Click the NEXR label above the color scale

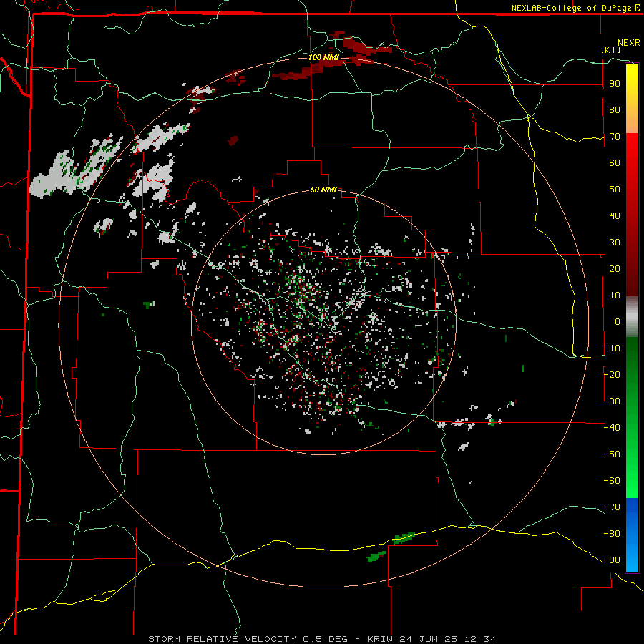(629, 43)
